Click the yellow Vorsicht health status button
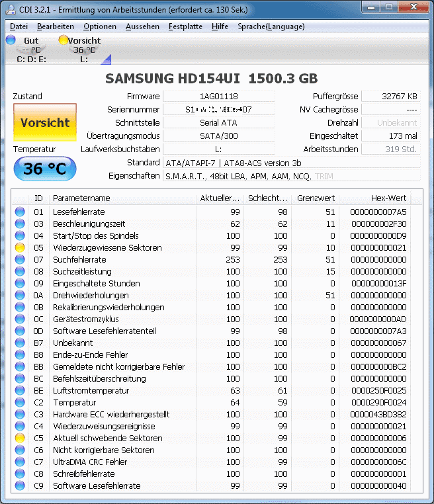Image resolution: width=434 pixels, height=504 pixels. pyautogui.click(x=45, y=122)
